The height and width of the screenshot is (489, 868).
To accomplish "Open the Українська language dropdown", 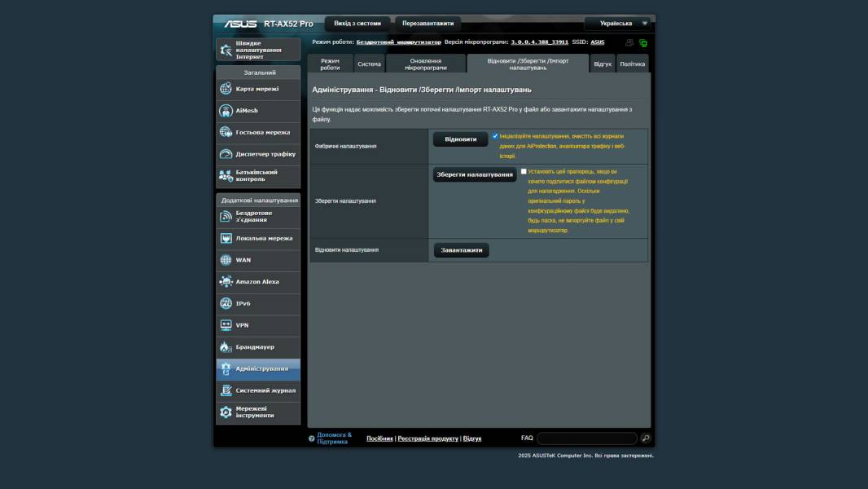I will coord(619,24).
